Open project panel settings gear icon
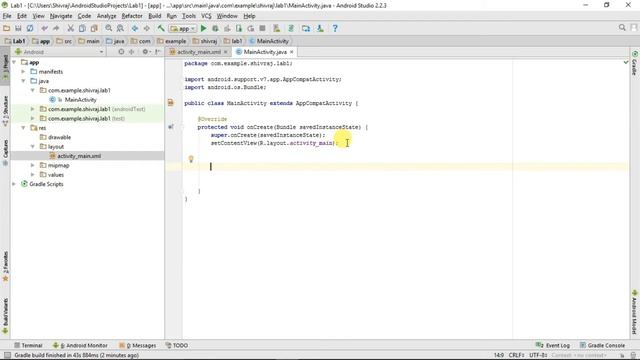The height and width of the screenshot is (360, 640). click(x=145, y=52)
